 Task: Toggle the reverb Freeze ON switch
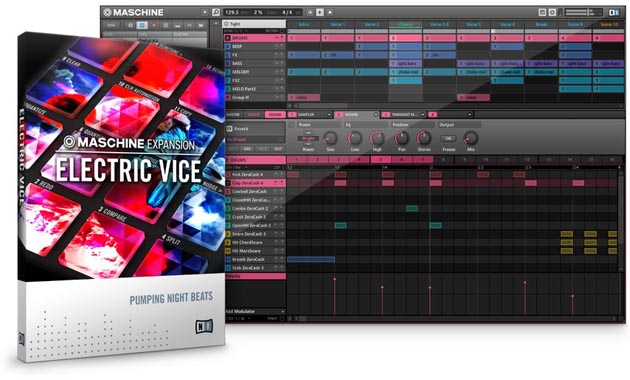coord(448,139)
